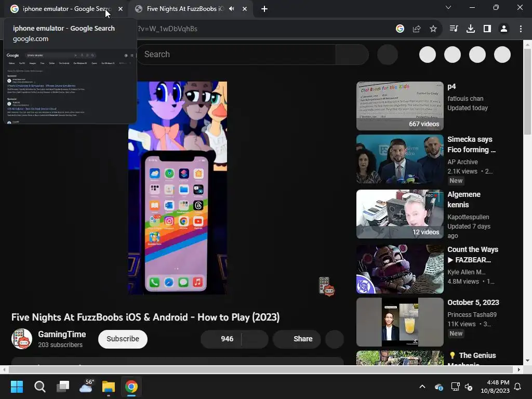The width and height of the screenshot is (532, 399).
Task: Click the scroll right arrow of horizontal scrollbar
Action: tap(519, 369)
